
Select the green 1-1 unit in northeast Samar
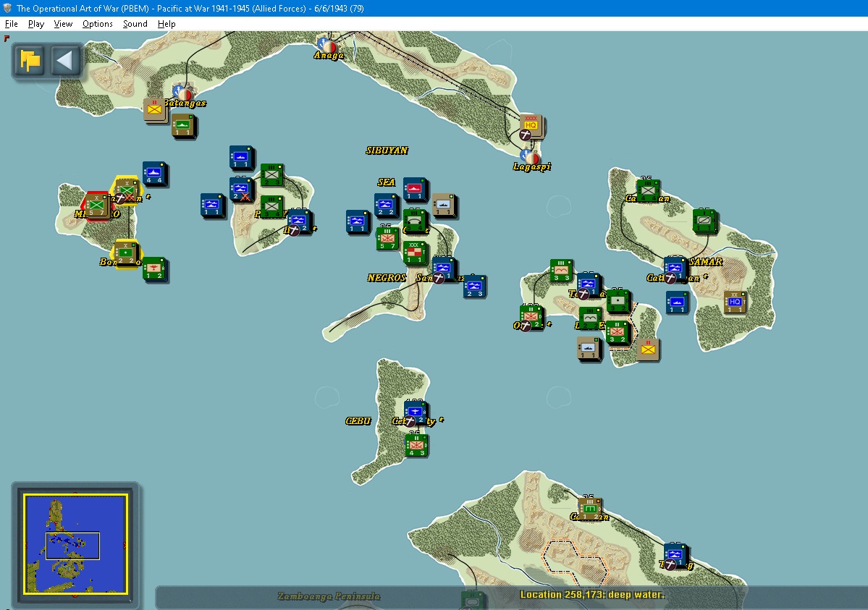[704, 221]
